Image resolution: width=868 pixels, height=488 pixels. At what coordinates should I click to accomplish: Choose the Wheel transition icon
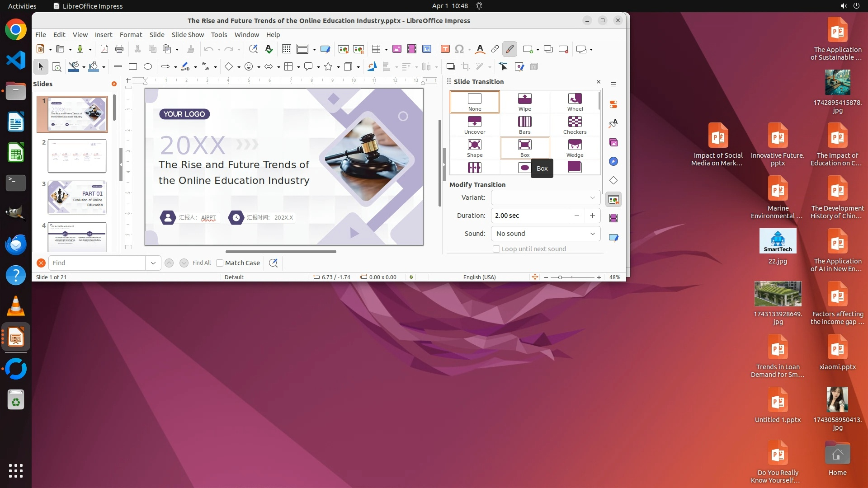pyautogui.click(x=575, y=102)
